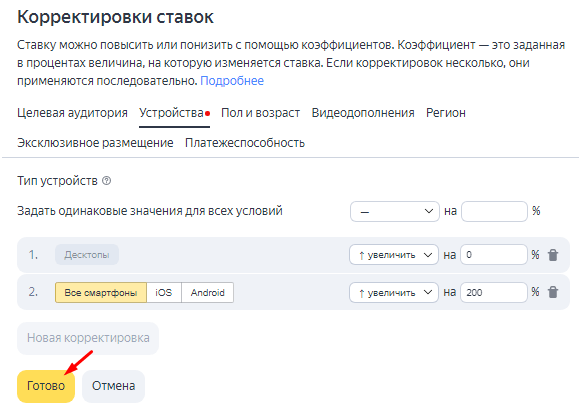This screenshot has width=579, height=413.
Task: Delete the Десктопы adjustment via trash icon
Action: [x=553, y=255]
